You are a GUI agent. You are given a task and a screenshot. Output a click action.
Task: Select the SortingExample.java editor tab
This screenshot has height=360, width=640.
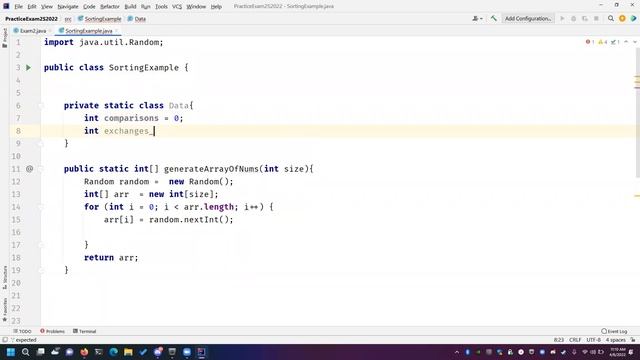(x=88, y=31)
